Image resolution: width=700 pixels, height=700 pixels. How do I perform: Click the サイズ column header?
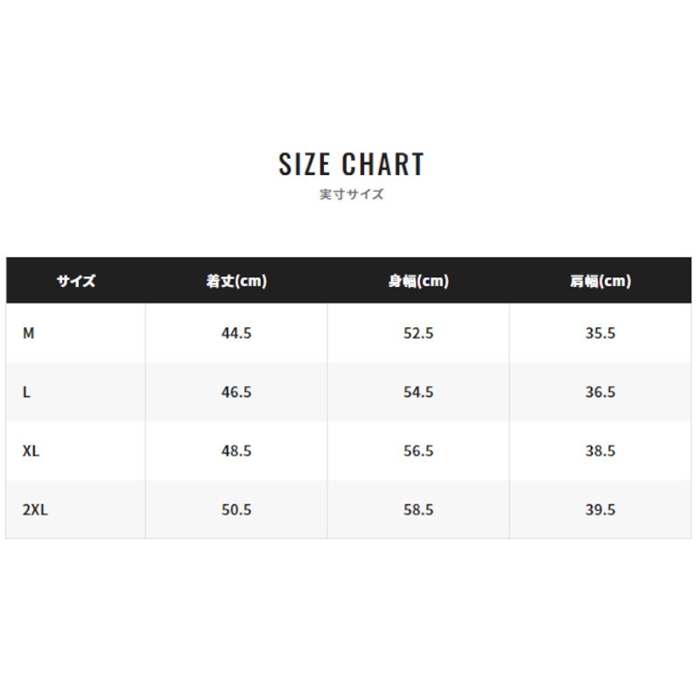click(x=76, y=281)
